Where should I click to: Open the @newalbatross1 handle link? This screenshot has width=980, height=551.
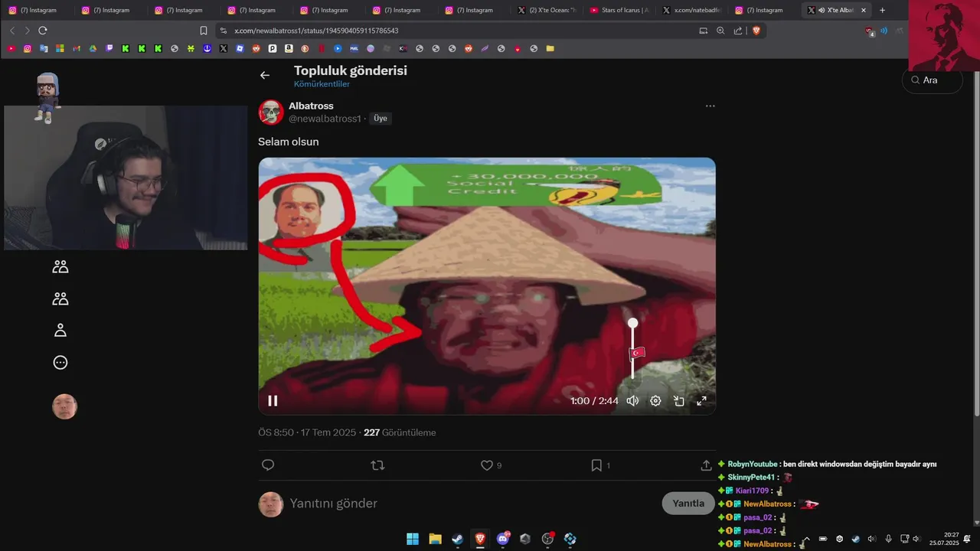coord(325,119)
